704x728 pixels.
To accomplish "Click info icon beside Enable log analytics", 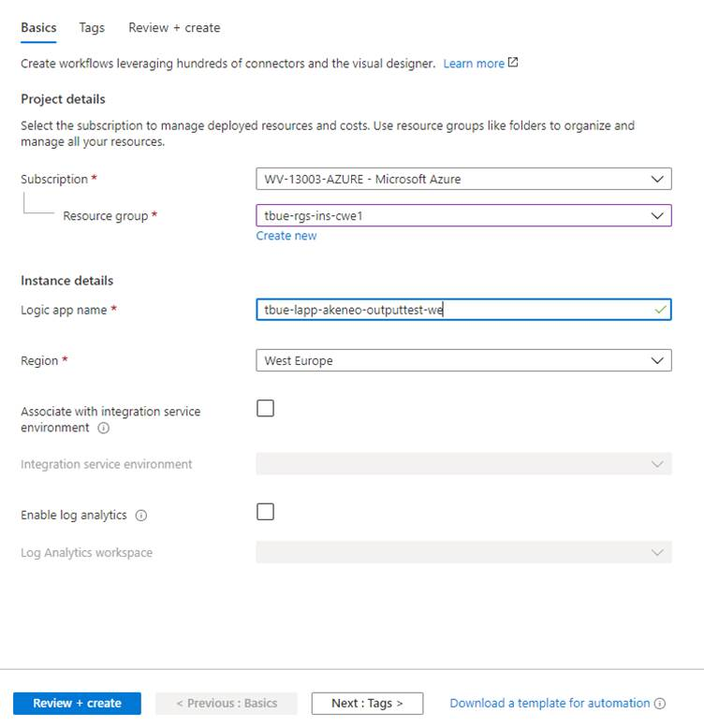I will pos(141,516).
